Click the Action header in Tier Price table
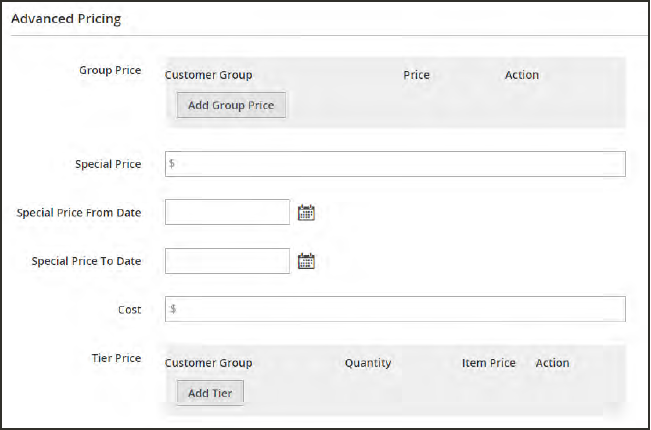The image size is (651, 430). 552,363
